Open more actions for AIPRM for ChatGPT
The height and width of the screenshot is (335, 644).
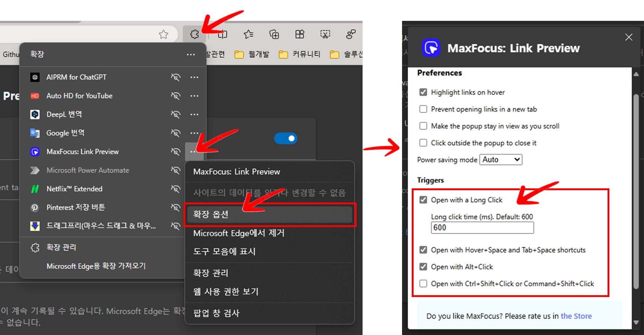(x=194, y=77)
